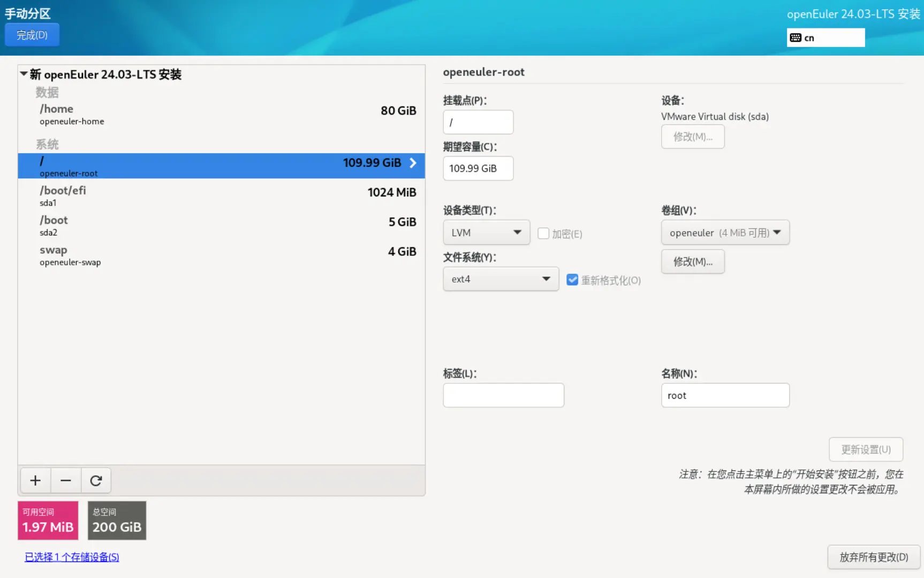Open the openeuler volume group dropdown
The height and width of the screenshot is (578, 924).
point(725,233)
